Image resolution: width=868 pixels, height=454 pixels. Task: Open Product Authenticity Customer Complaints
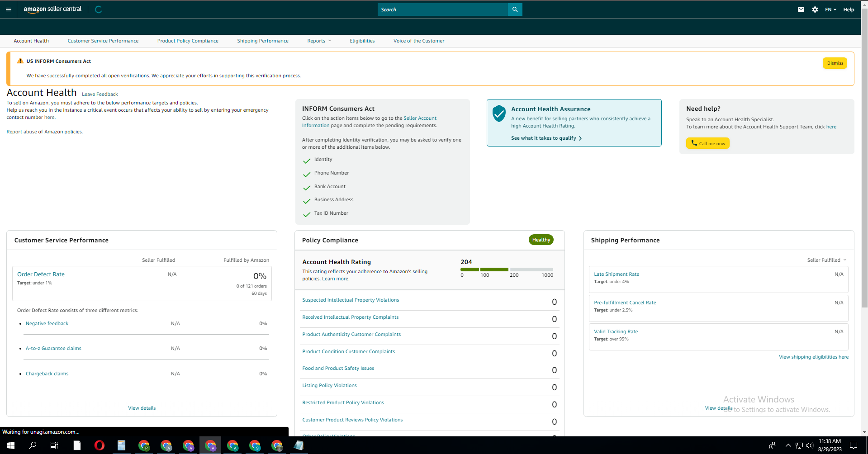(351, 334)
